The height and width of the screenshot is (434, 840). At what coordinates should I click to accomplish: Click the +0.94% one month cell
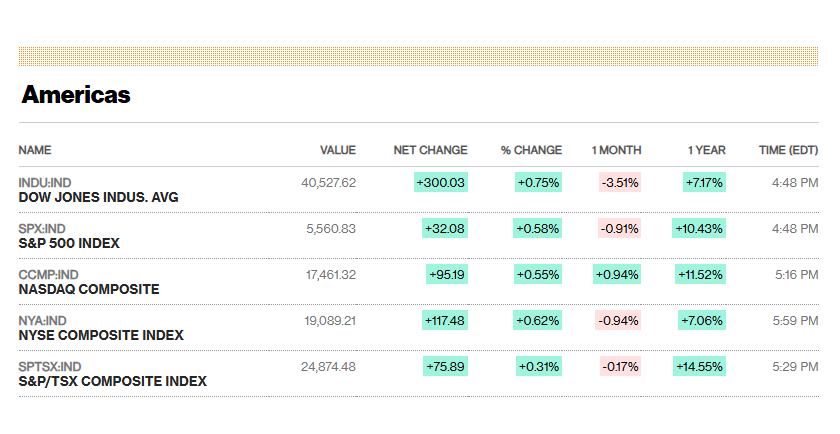[617, 274]
